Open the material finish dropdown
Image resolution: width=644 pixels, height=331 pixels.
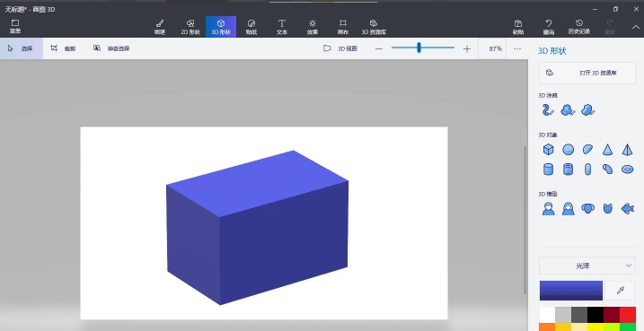587,266
